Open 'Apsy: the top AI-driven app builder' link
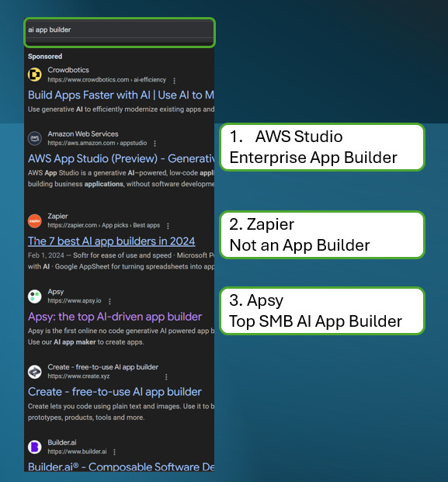The height and width of the screenshot is (482, 448). tap(115, 317)
